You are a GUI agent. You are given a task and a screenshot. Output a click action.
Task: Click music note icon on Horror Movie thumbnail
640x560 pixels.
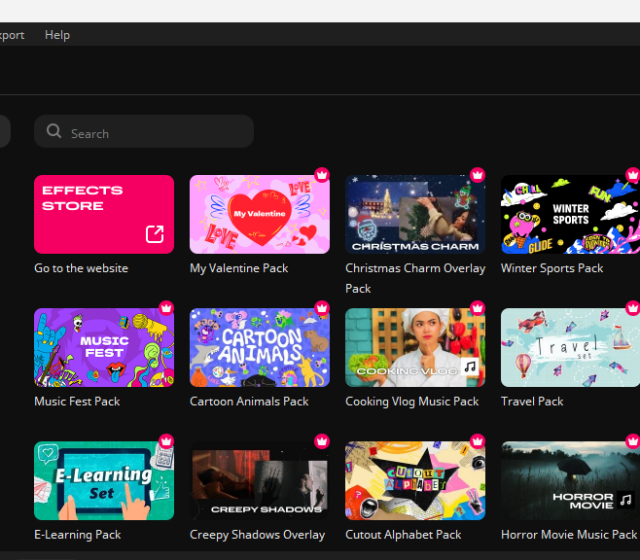(625, 500)
